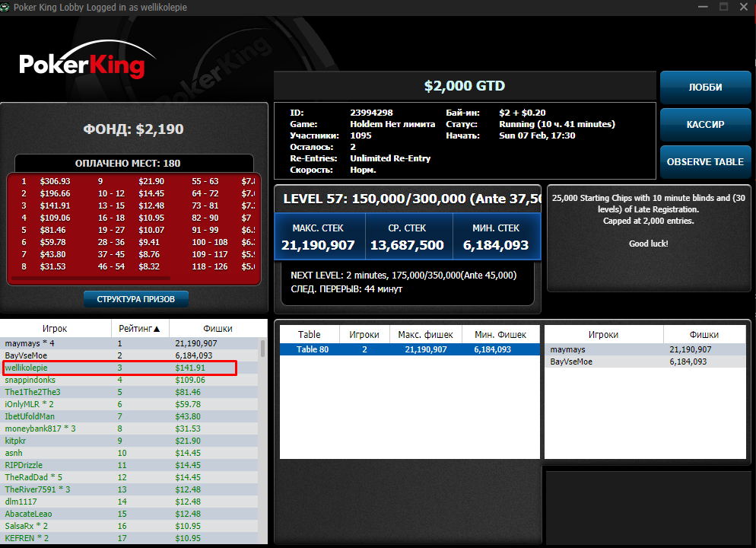The image size is (756, 548).
Task: Open СТРУКТУРА ПРИЗОВ prize structure
Action: (x=136, y=299)
